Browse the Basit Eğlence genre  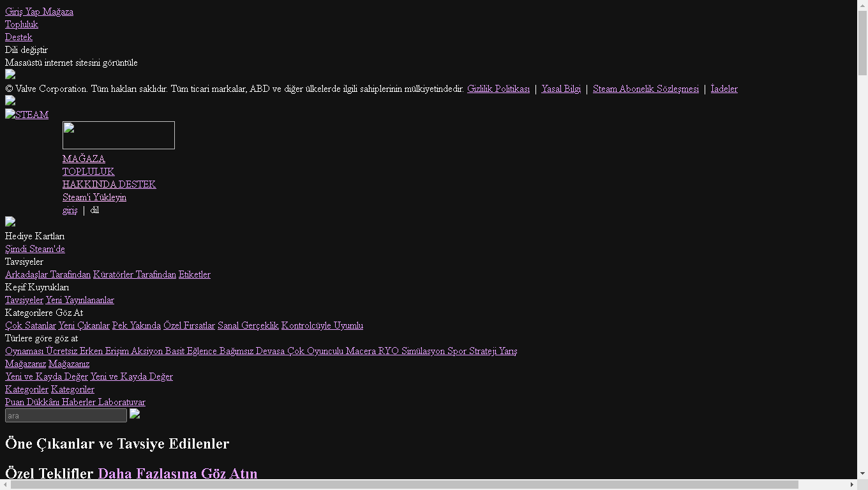[x=191, y=351]
